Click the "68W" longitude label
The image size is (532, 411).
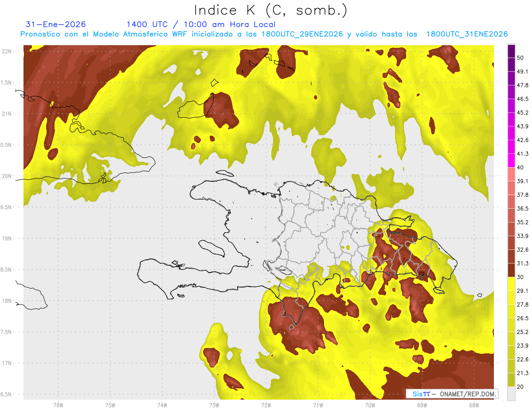(x=474, y=405)
